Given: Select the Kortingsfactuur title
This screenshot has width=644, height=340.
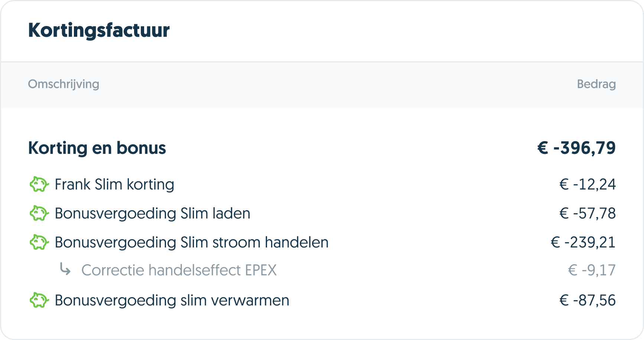Looking at the screenshot, I should click(99, 30).
